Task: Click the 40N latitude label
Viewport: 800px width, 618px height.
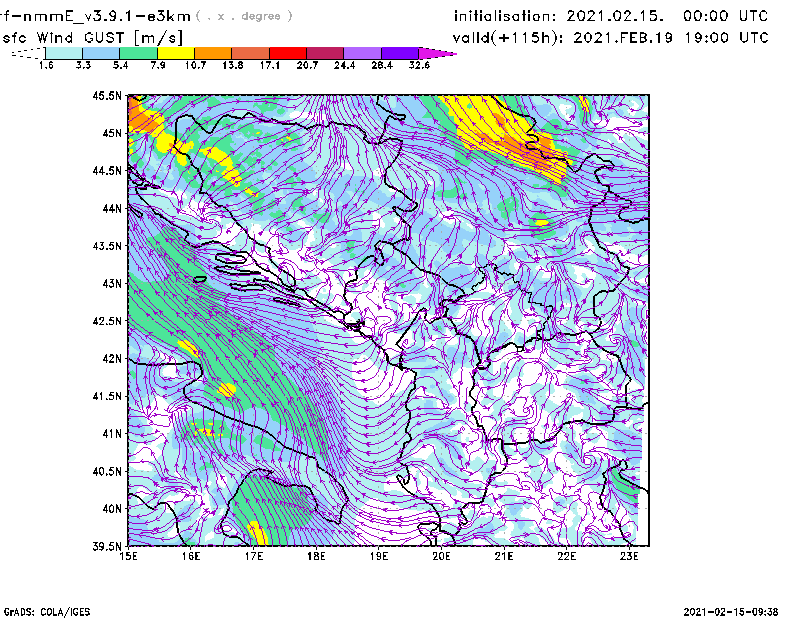Action: coord(112,509)
